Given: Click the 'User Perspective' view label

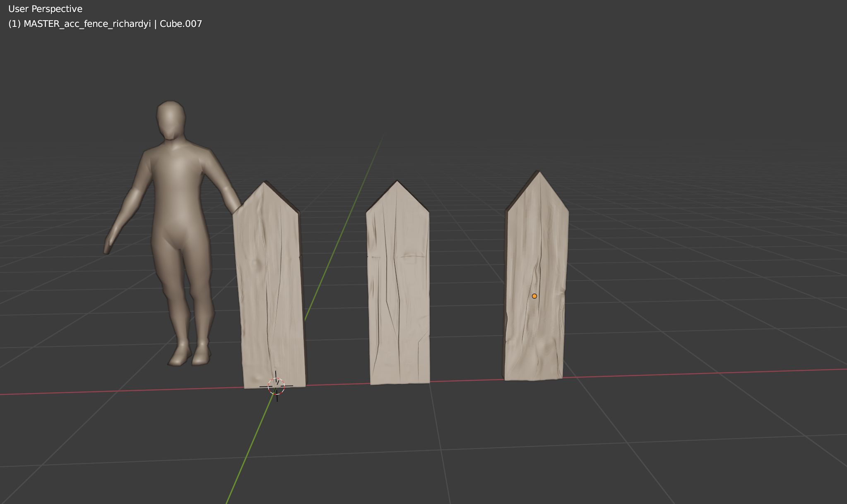Looking at the screenshot, I should pos(45,9).
